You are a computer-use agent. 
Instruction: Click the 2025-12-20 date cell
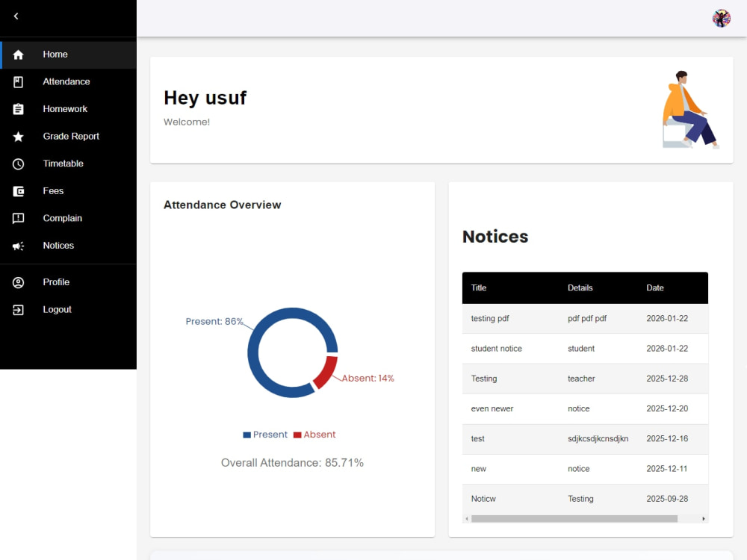pyautogui.click(x=667, y=408)
